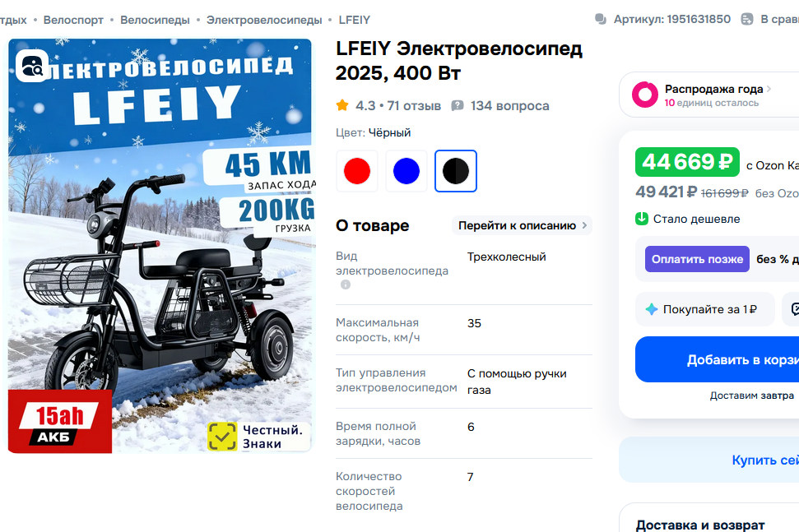Click the pink Распродажа года circle icon
Screen dimensions: 799x532
tap(645, 95)
